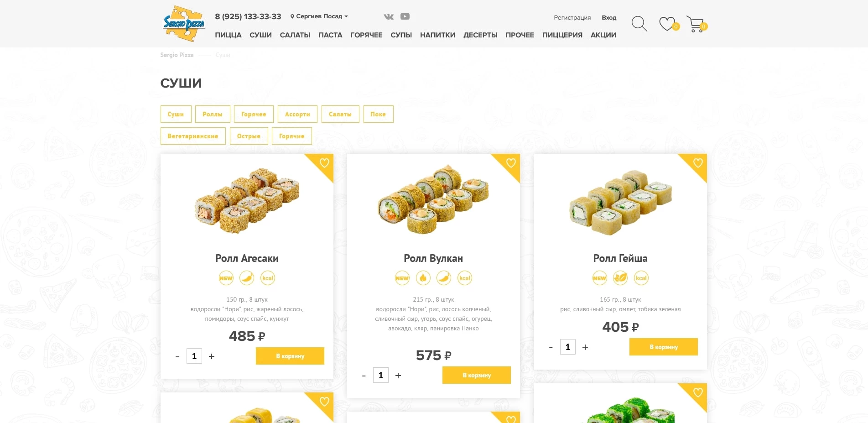Click the leaf icon under Ролл Гейша
868x423 pixels.
620,278
